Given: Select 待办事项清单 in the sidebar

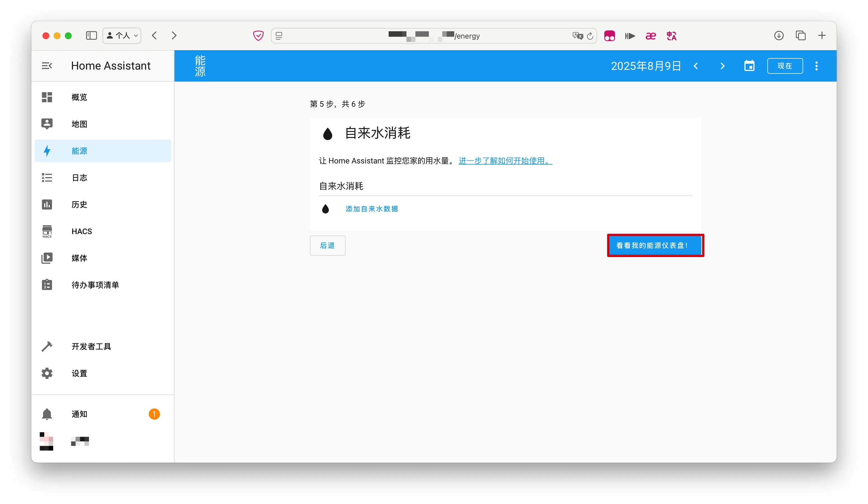Looking at the screenshot, I should (x=103, y=285).
